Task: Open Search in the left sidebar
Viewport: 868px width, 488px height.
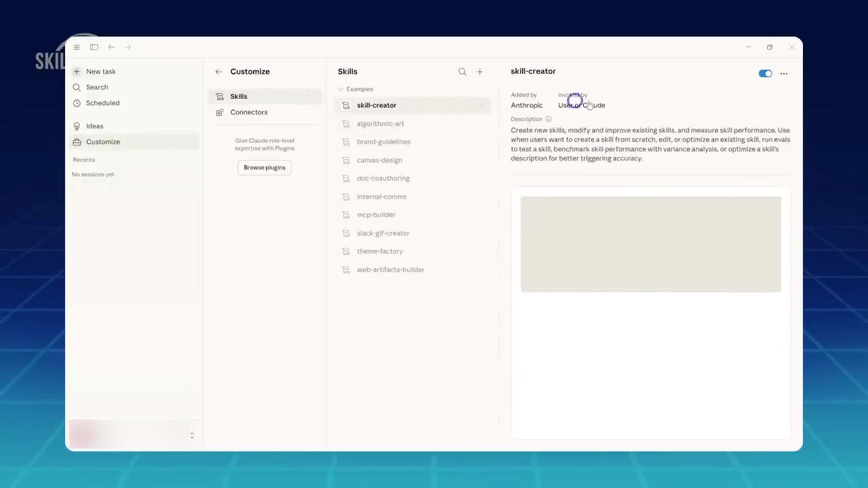Action: point(133,87)
